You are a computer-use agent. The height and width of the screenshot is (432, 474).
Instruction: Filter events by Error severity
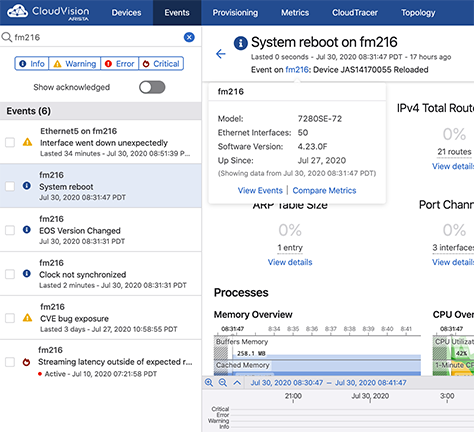pos(119,63)
